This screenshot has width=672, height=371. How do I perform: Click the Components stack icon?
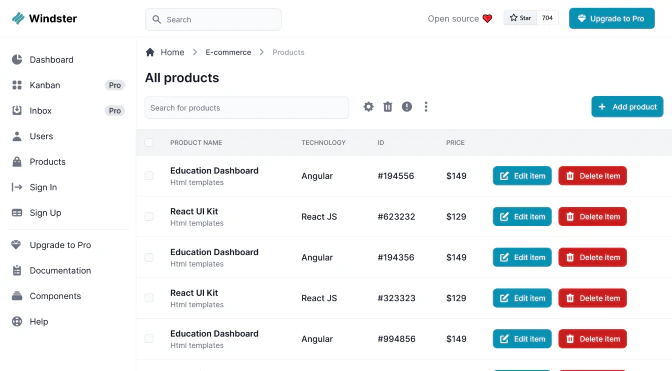[x=17, y=296]
